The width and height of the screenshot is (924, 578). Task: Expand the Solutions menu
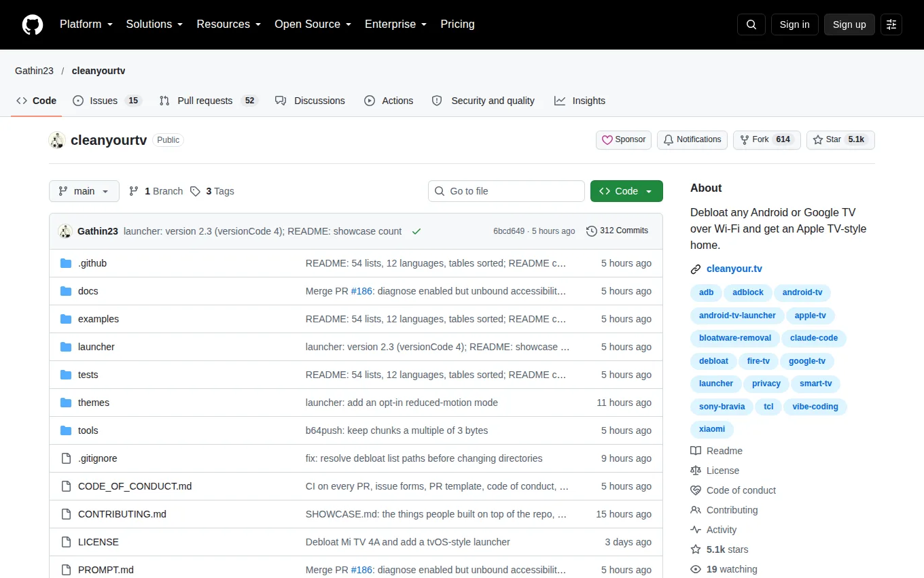(154, 24)
